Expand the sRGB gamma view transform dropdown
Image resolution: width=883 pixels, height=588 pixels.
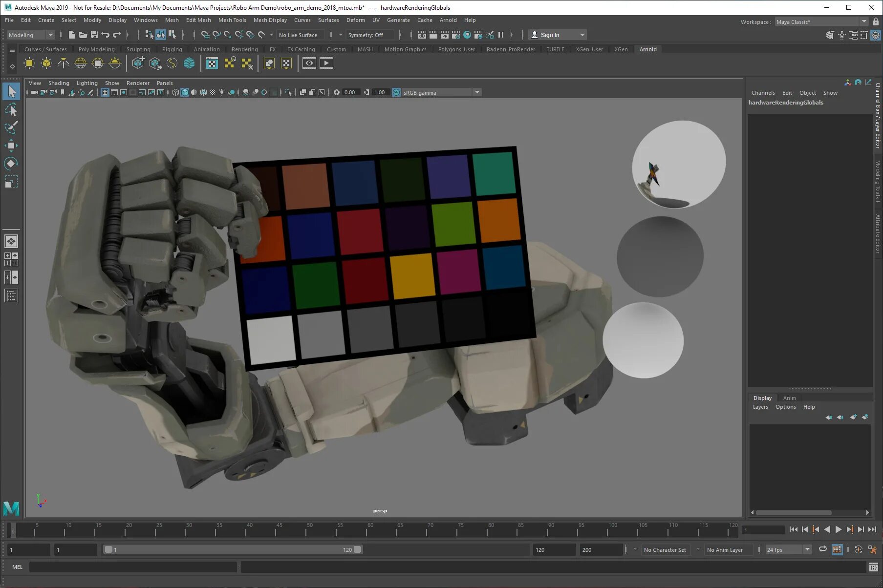click(477, 92)
